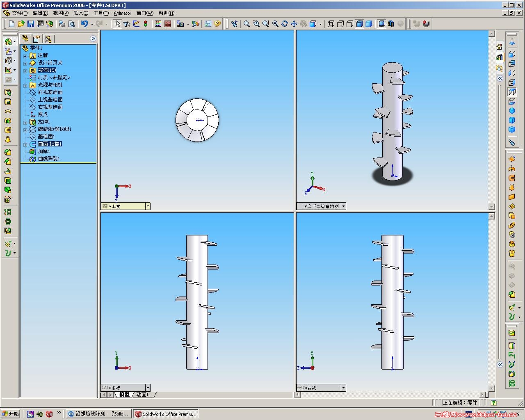Click the Open file folder icon

tap(21, 24)
